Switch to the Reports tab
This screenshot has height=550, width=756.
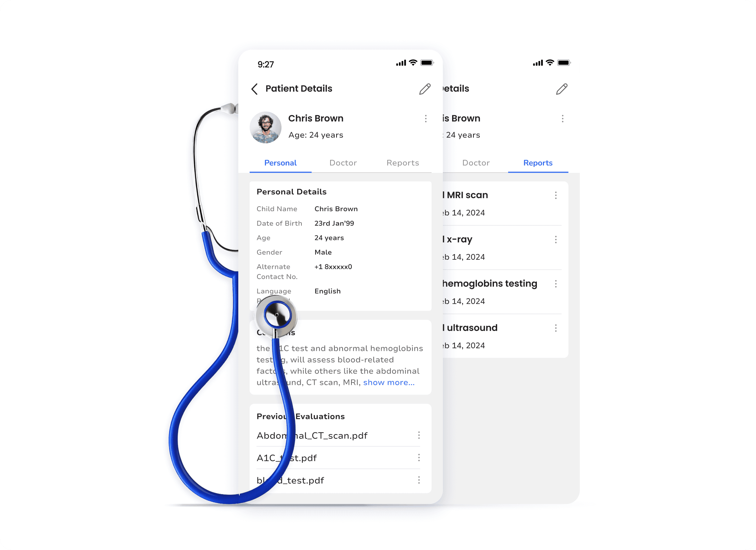pyautogui.click(x=403, y=162)
